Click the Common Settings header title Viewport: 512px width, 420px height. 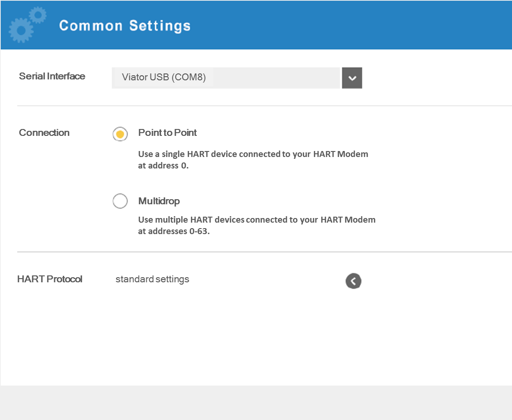click(x=125, y=26)
